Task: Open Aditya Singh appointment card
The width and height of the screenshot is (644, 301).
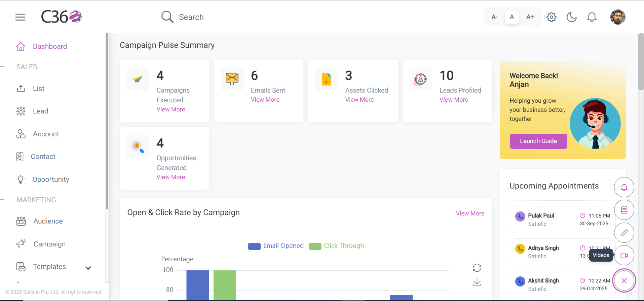Action: (x=562, y=252)
